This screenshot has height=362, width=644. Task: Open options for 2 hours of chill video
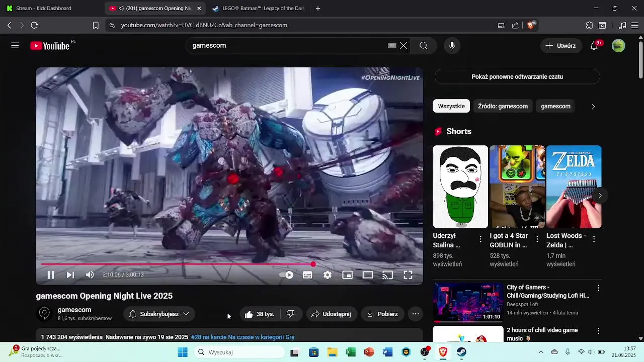[x=598, y=331]
